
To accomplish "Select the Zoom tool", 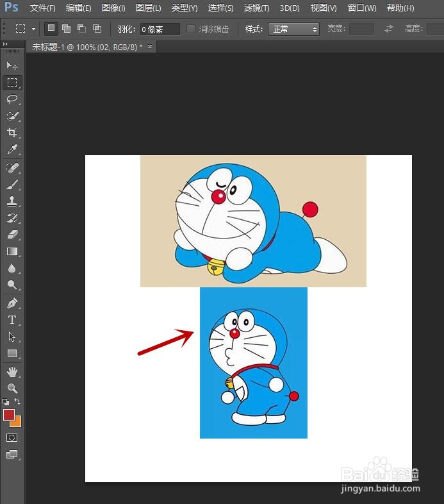I will (12, 389).
